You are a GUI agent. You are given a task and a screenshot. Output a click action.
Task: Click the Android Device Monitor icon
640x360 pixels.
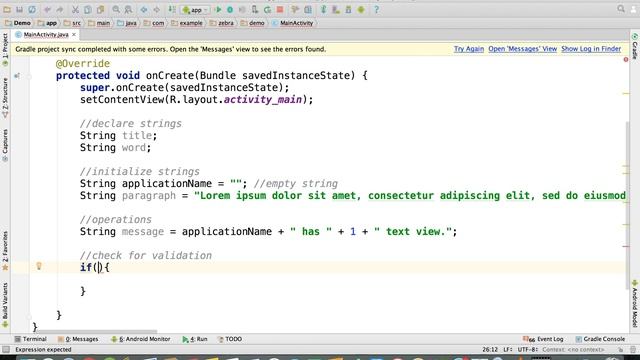click(x=361, y=9)
